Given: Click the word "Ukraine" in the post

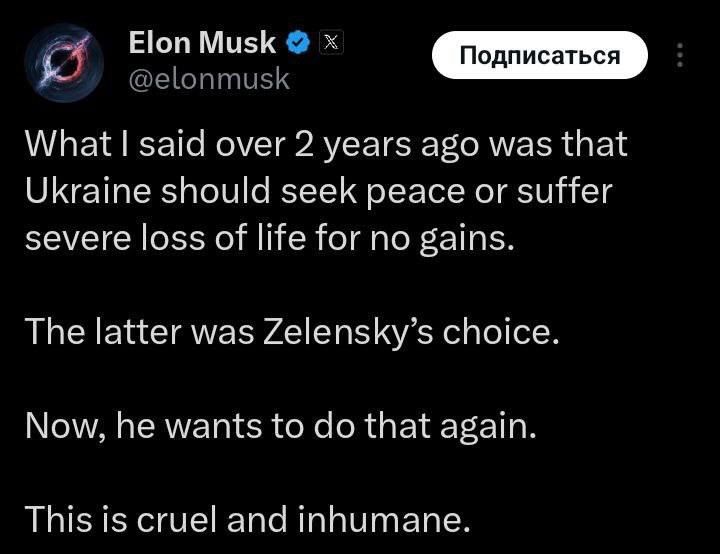Looking at the screenshot, I should (88, 191).
